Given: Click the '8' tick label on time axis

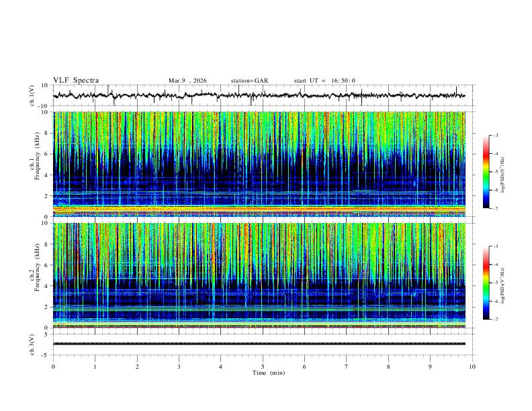Looking at the screenshot, I should tap(388, 367).
